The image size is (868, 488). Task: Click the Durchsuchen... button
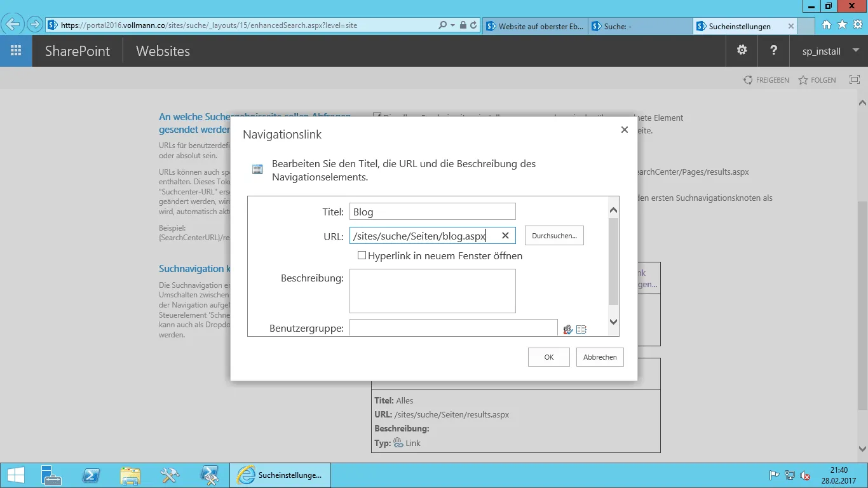[x=554, y=236]
